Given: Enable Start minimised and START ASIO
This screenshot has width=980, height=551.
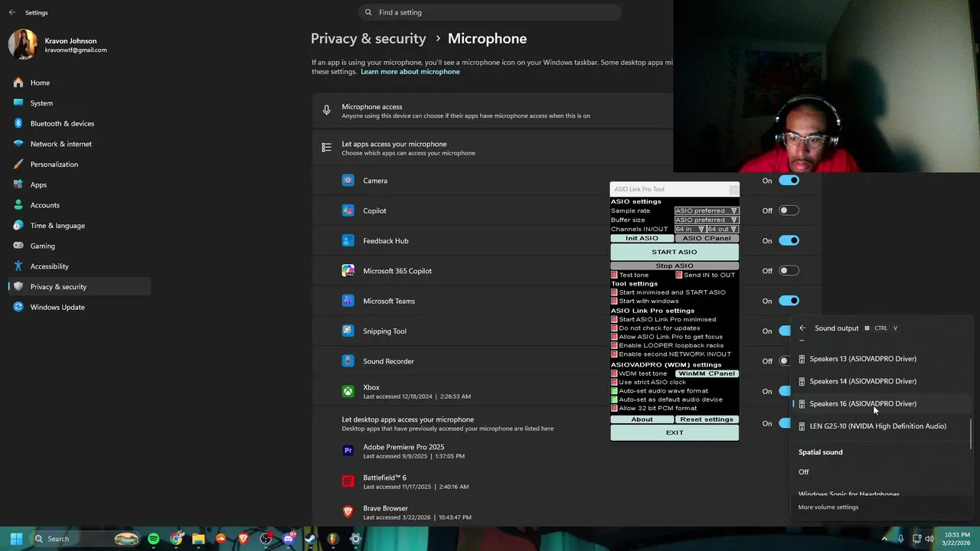Looking at the screenshot, I should pyautogui.click(x=614, y=292).
